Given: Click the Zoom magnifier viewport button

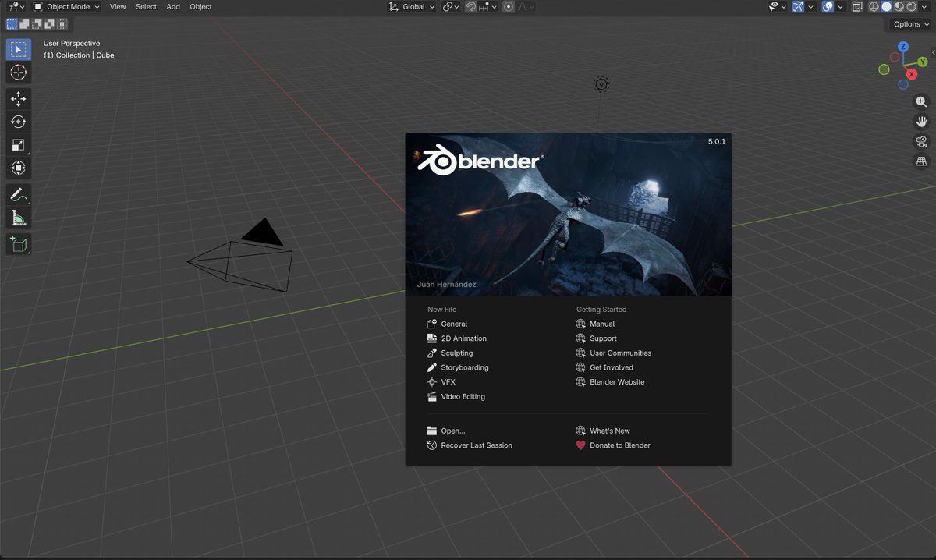Looking at the screenshot, I should coord(921,102).
